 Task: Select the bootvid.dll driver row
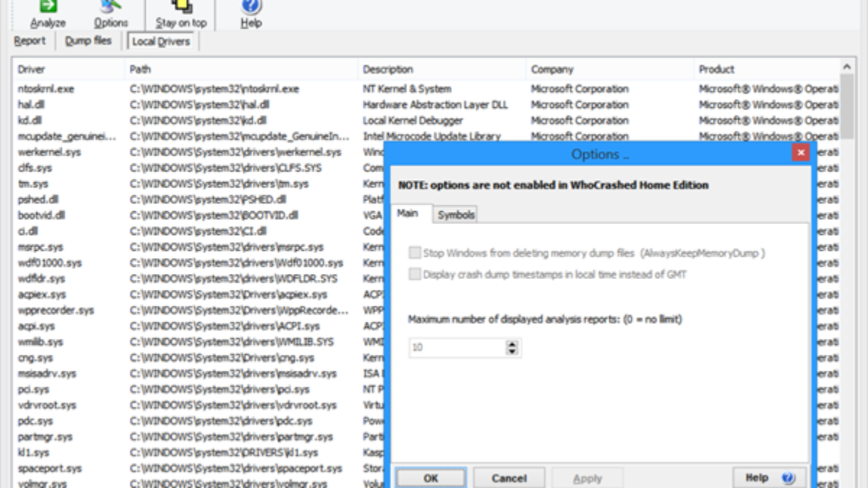(199, 215)
